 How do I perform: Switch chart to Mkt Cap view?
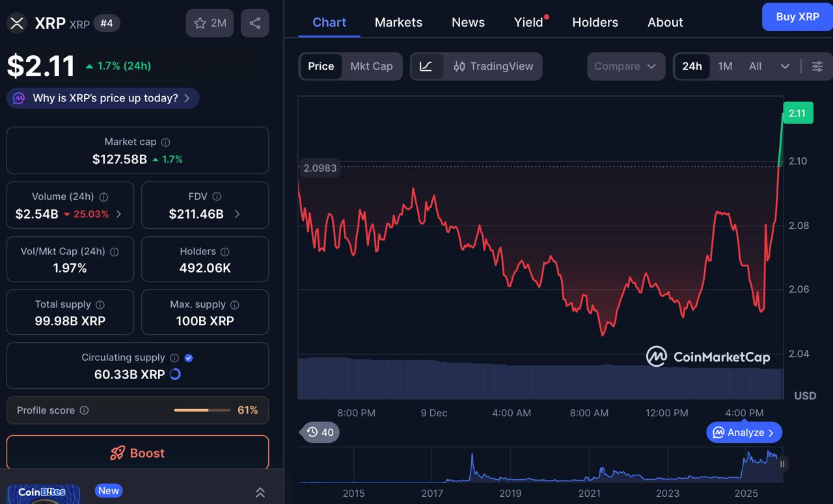point(372,66)
